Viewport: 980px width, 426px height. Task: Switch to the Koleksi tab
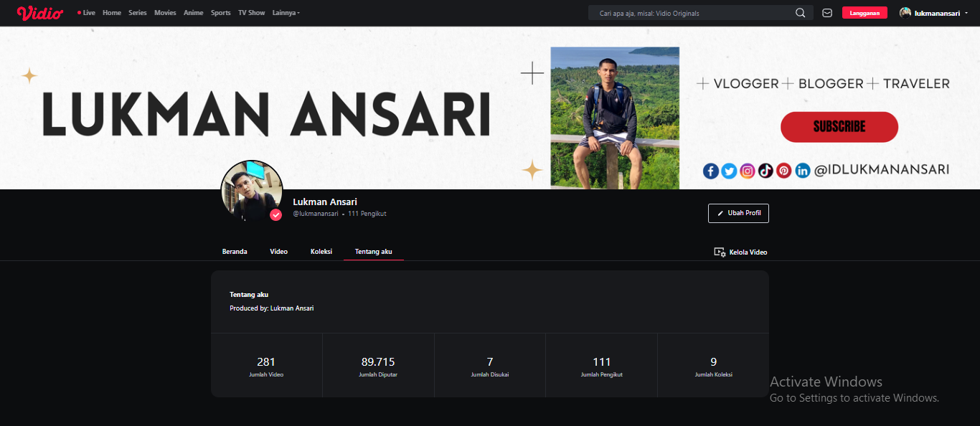click(x=321, y=252)
